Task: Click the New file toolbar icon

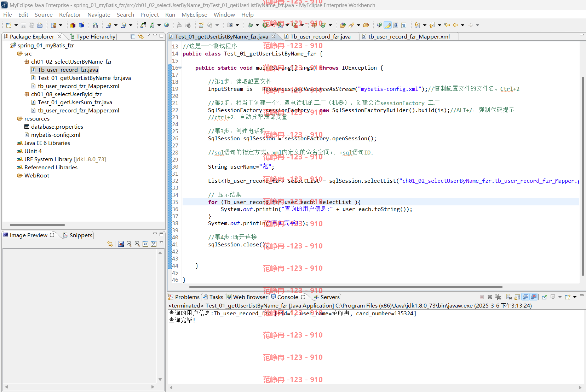Action: [x=9, y=25]
